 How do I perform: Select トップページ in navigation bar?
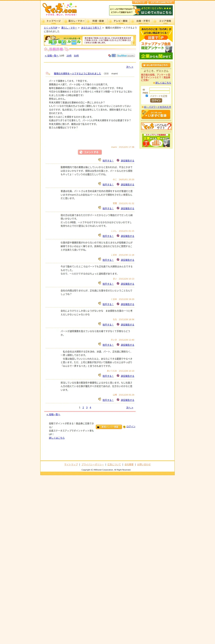point(52,22)
